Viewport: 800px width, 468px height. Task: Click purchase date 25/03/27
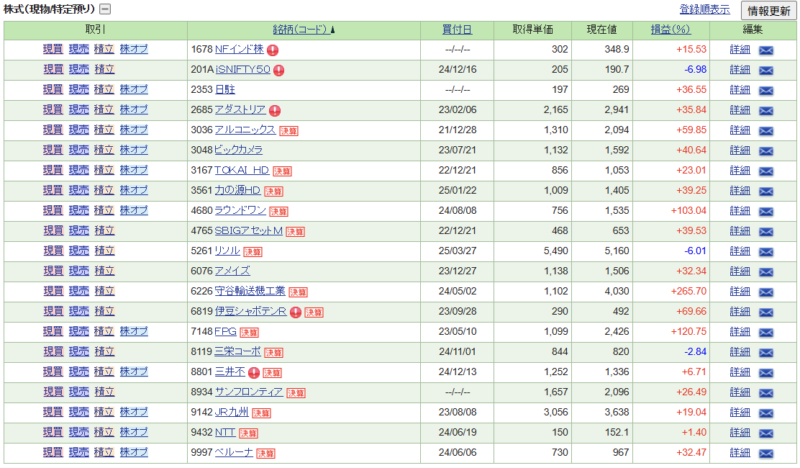pyautogui.click(x=457, y=251)
